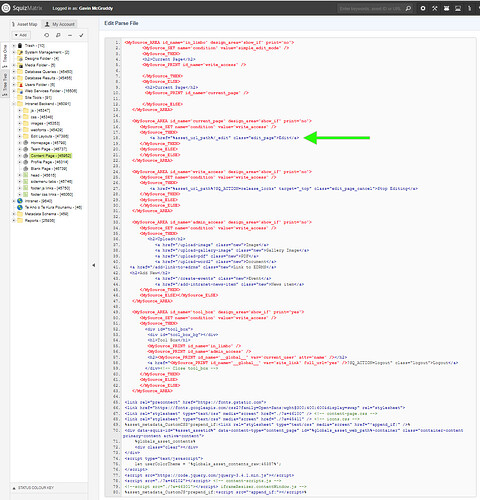Click the minus collapse-all icon in asset toolbar
Image resolution: width=480 pixels, height=500 pixels.
[70, 35]
